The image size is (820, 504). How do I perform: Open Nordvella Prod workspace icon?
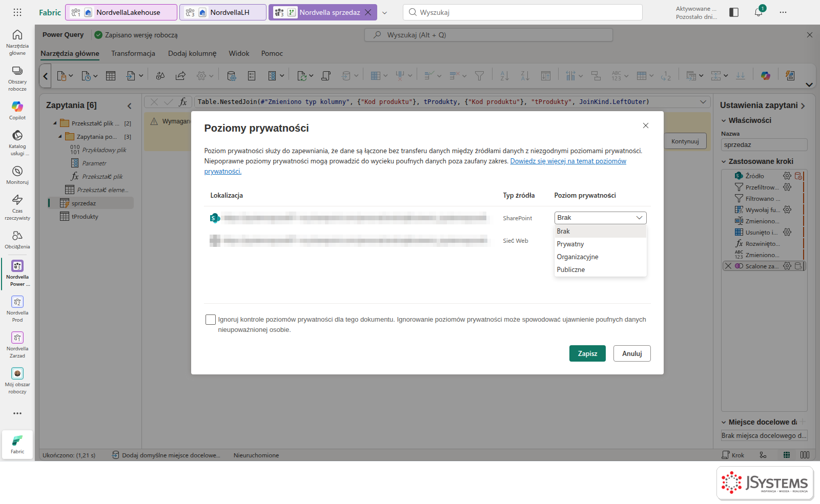click(x=17, y=308)
